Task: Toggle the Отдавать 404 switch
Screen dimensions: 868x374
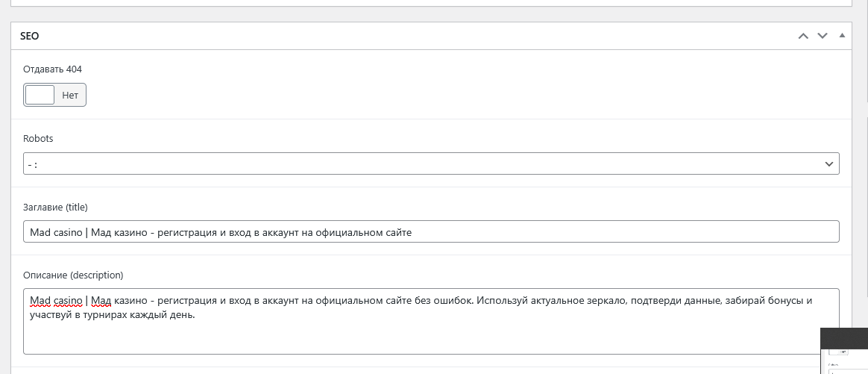Action: pos(54,95)
